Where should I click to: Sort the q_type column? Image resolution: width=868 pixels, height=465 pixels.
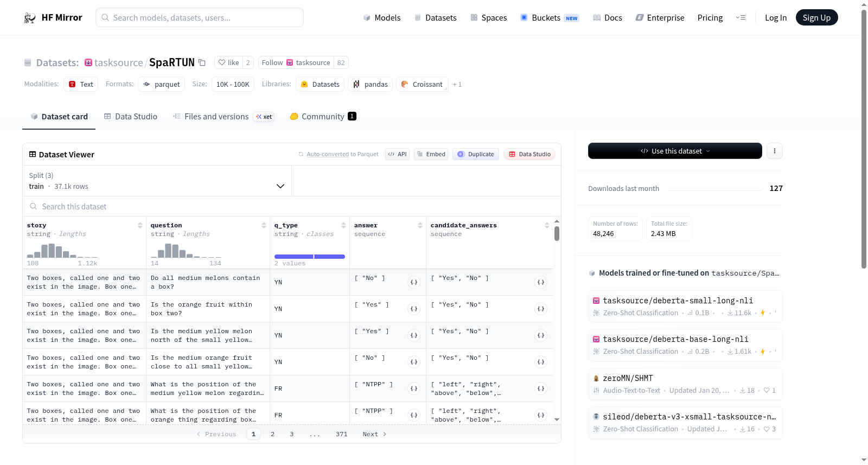(x=343, y=225)
